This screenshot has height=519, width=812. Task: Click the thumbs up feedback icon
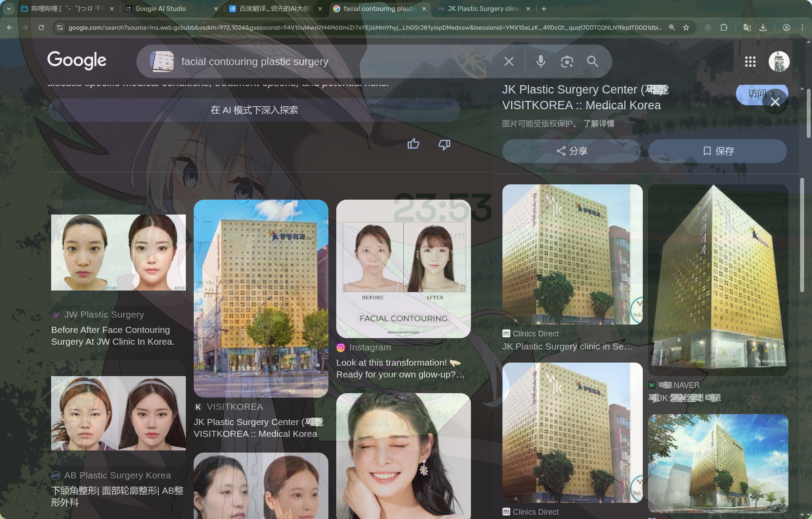413,144
